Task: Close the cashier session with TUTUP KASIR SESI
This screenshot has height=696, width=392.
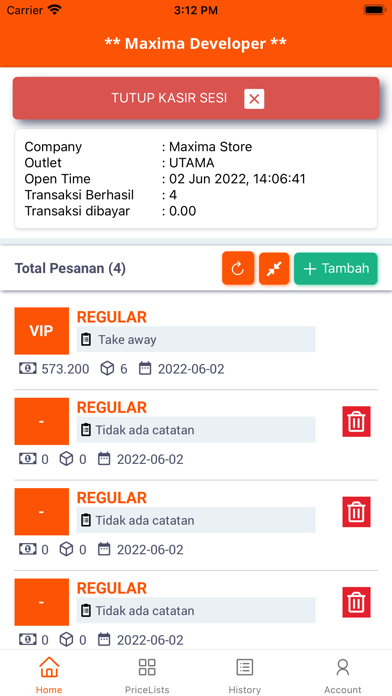Action: coord(196,98)
